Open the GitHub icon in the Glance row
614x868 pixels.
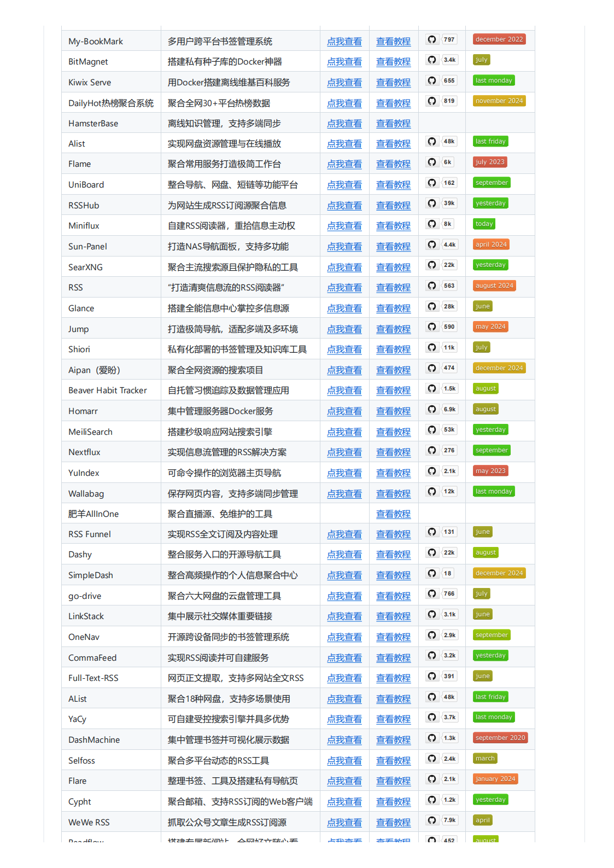tap(432, 306)
